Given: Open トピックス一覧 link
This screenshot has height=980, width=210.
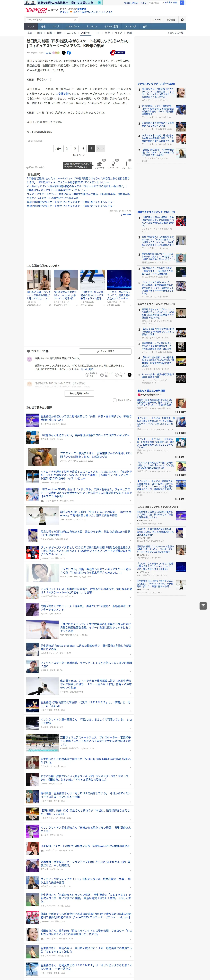Looking at the screenshot, I should tap(175, 33).
